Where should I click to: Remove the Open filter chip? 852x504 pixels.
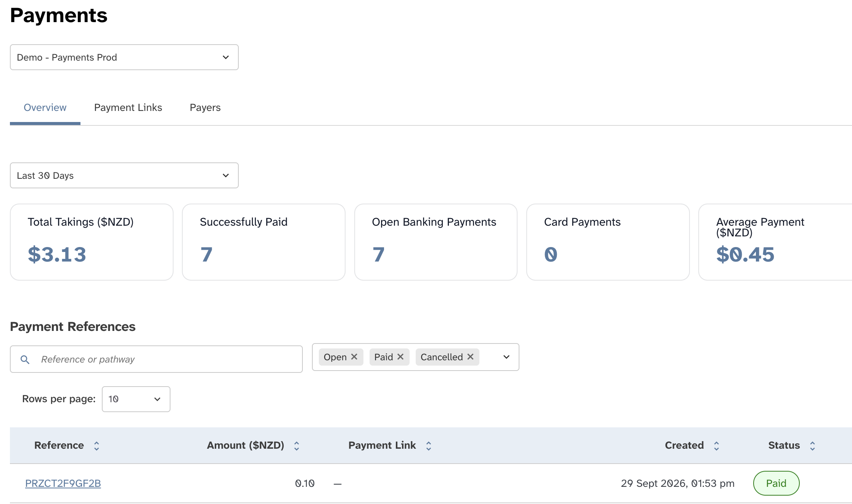(x=354, y=357)
